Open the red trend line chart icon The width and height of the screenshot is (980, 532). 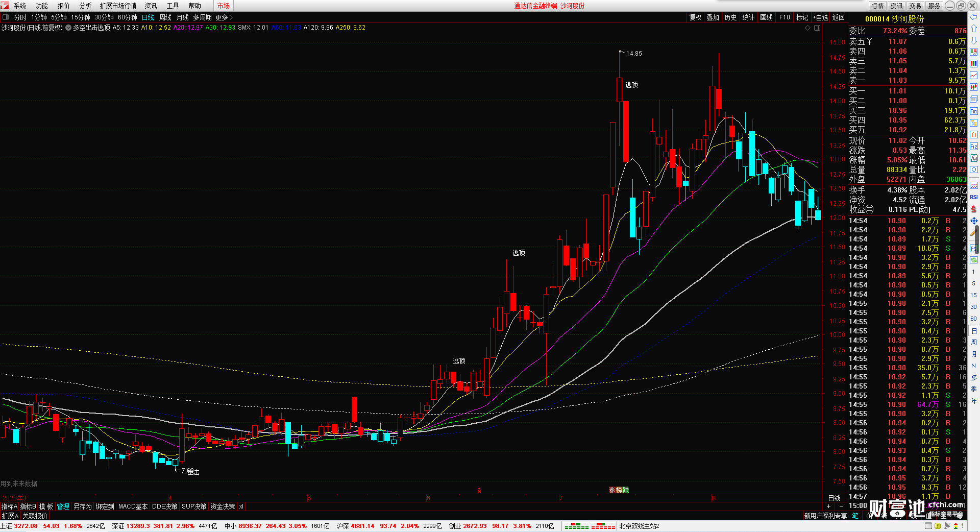click(973, 75)
